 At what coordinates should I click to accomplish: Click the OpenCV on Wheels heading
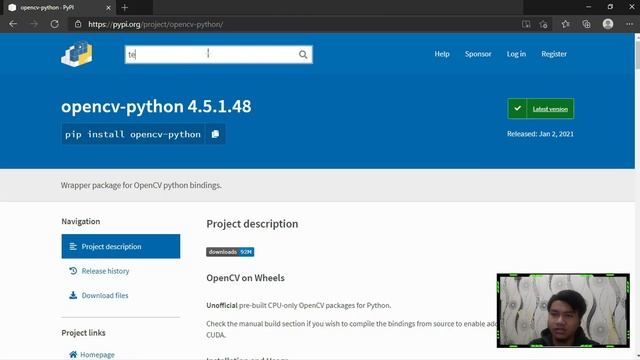245,278
